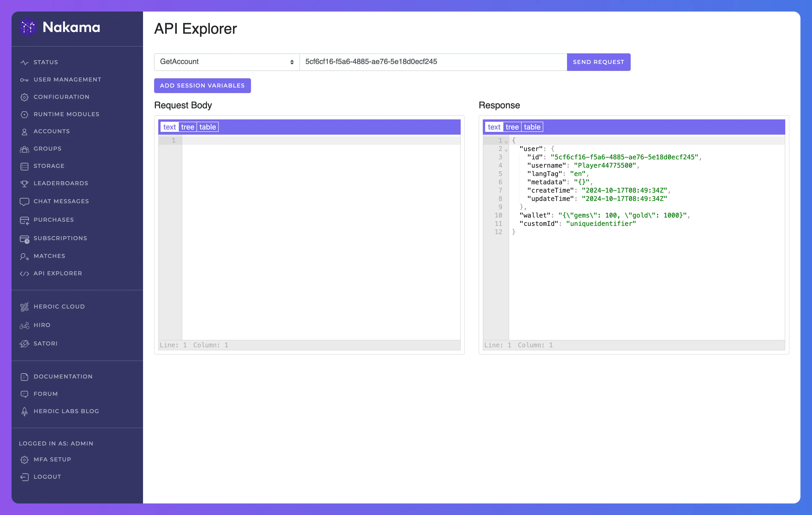Screen dimensions: 812x515
Task: Toggle text view in Response panel
Action: click(493, 127)
